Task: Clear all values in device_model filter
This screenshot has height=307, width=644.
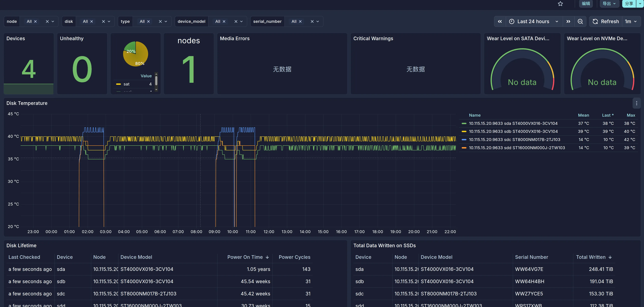Action: (x=236, y=21)
